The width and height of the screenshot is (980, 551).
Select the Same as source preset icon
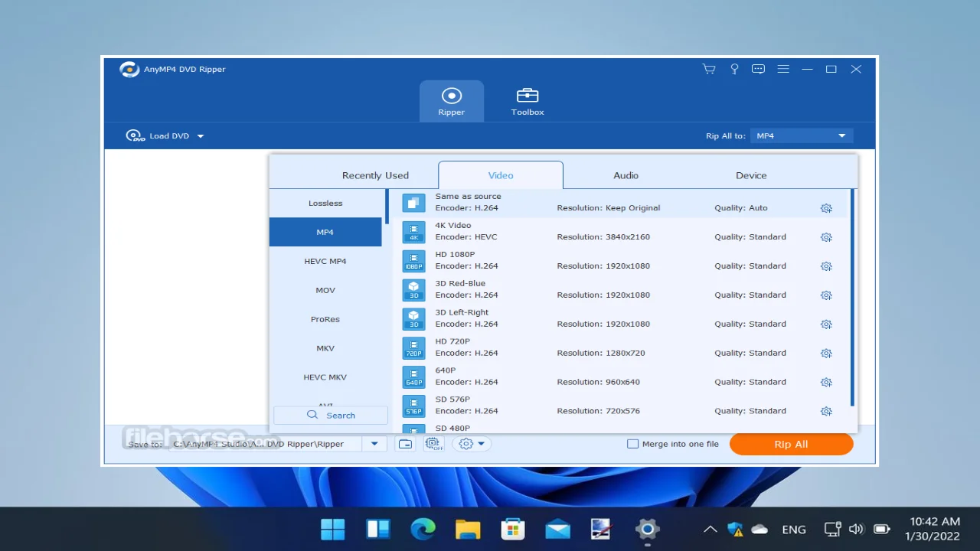pyautogui.click(x=413, y=203)
